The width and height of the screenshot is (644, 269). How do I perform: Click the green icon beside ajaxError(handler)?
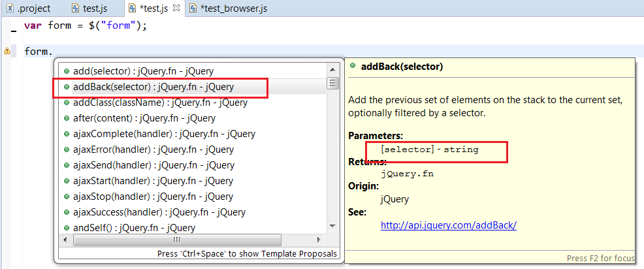pyautogui.click(x=67, y=150)
